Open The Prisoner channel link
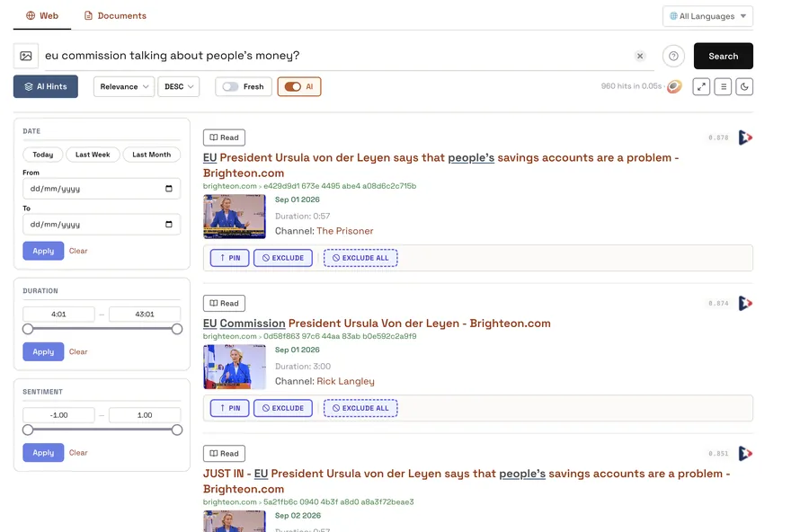This screenshot has height=532, width=809. point(344,231)
